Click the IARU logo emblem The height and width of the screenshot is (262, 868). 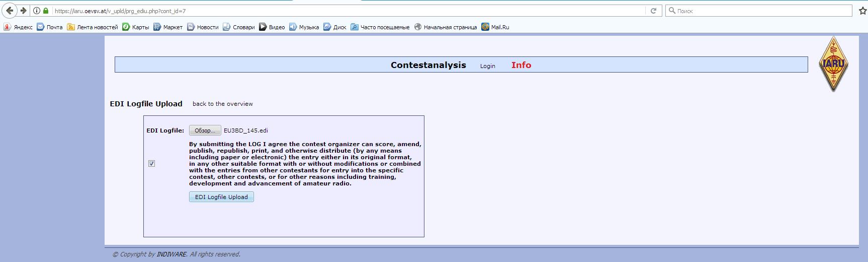click(x=833, y=64)
